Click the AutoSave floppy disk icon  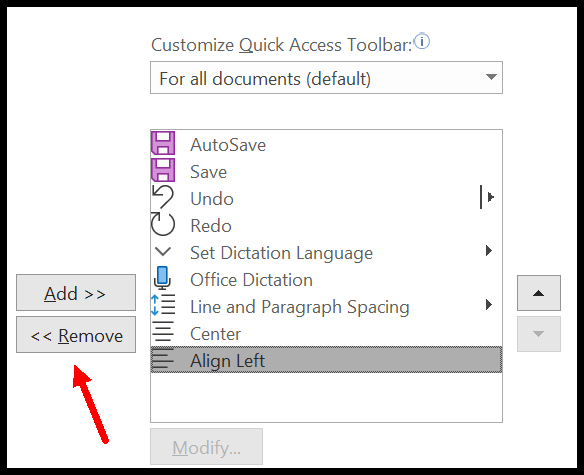coord(163,143)
